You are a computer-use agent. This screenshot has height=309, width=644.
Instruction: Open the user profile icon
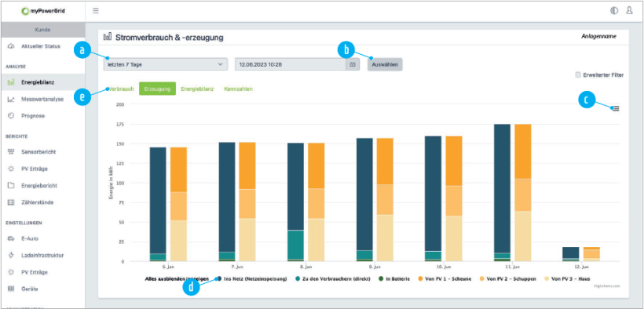(629, 11)
